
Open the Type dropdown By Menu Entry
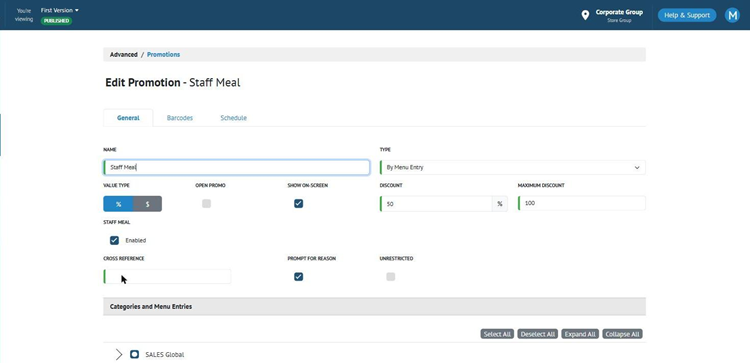point(512,167)
